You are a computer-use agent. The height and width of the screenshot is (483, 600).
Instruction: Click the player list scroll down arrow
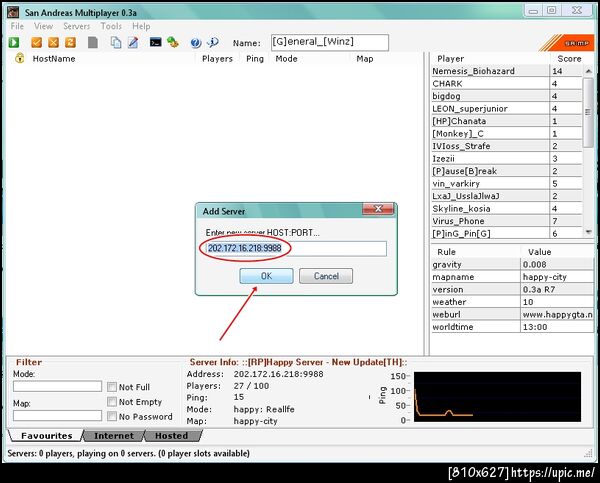tap(588, 232)
